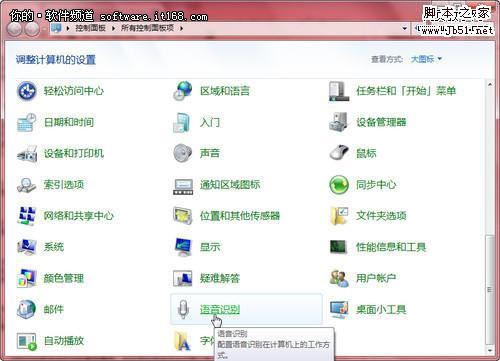Expand the address bar history dropdown arrow

tap(405, 28)
